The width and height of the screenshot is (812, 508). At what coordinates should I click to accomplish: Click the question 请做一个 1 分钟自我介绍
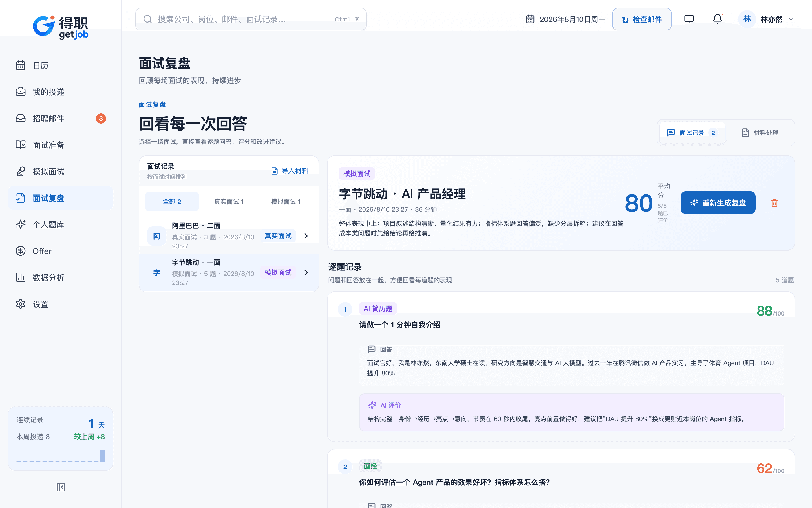point(400,325)
